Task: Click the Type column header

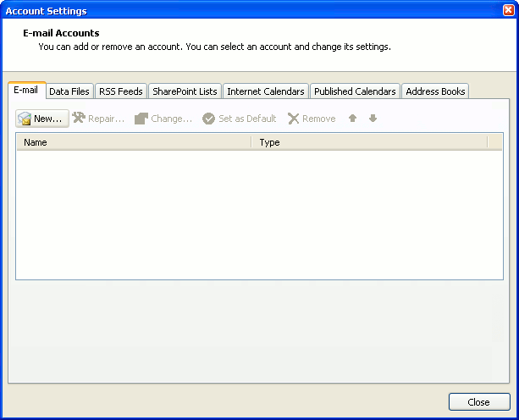Action: (369, 142)
